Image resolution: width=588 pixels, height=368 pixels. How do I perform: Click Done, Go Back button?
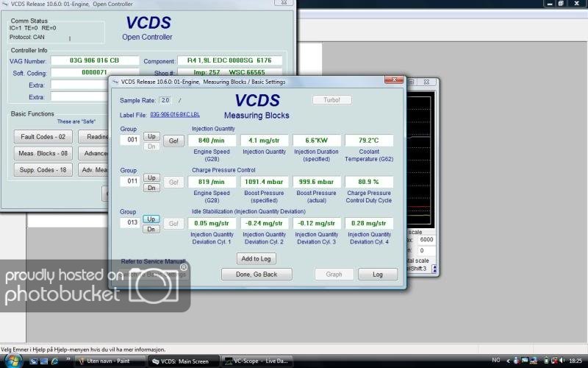(x=257, y=274)
